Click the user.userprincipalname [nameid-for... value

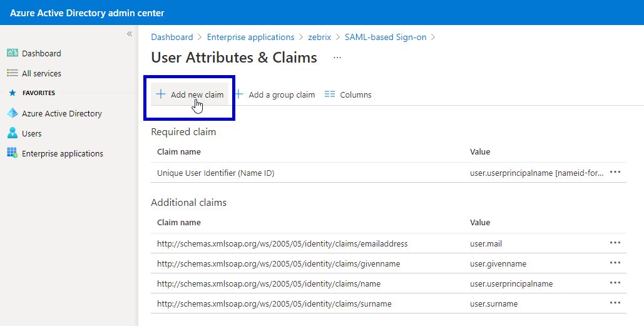tap(537, 173)
